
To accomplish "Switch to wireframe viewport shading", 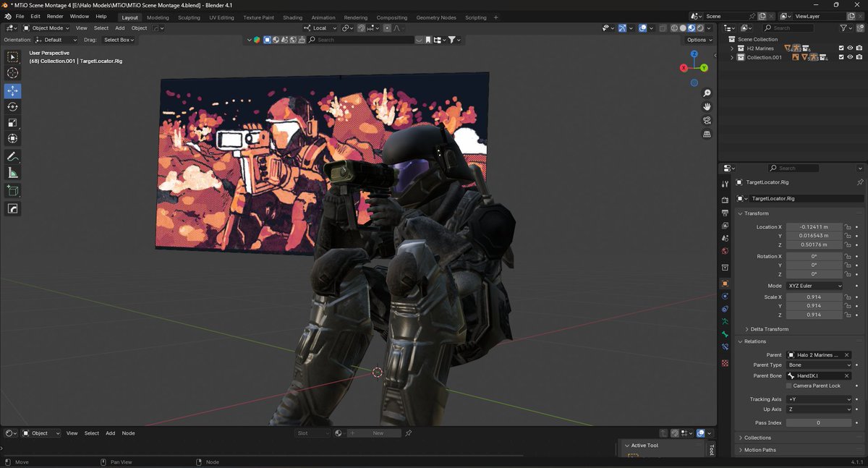I will [x=674, y=28].
